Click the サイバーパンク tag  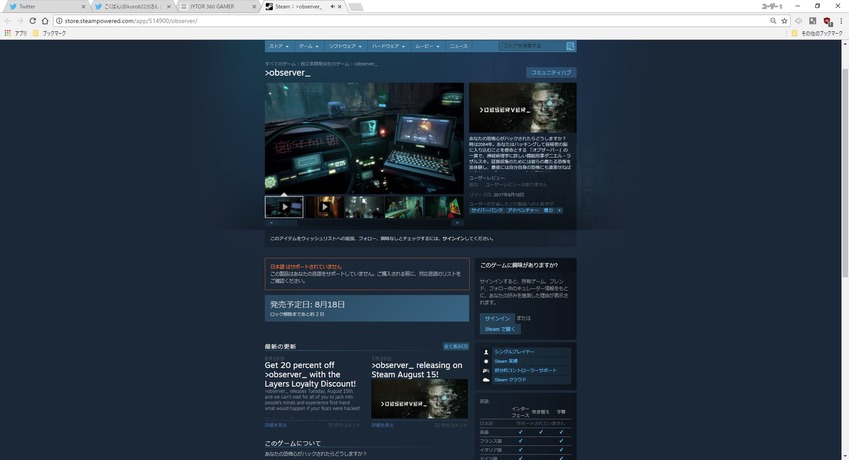click(486, 210)
